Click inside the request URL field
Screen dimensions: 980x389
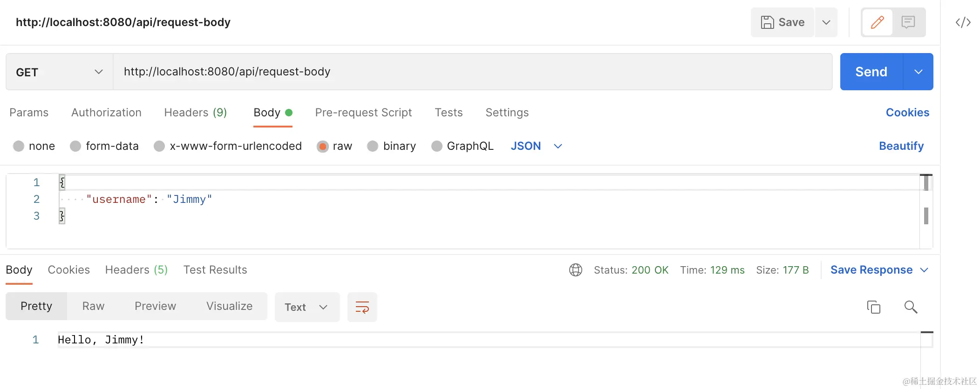[419, 72]
